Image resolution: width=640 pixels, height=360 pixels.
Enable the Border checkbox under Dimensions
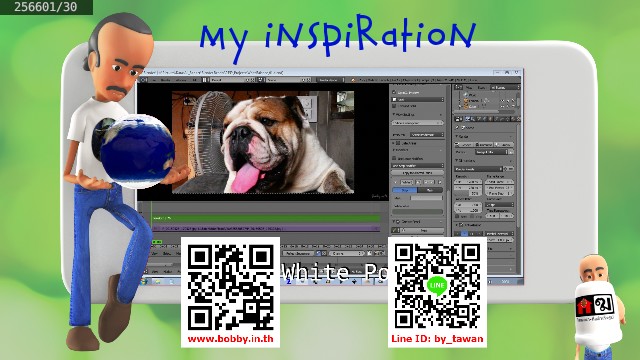[x=458, y=216]
